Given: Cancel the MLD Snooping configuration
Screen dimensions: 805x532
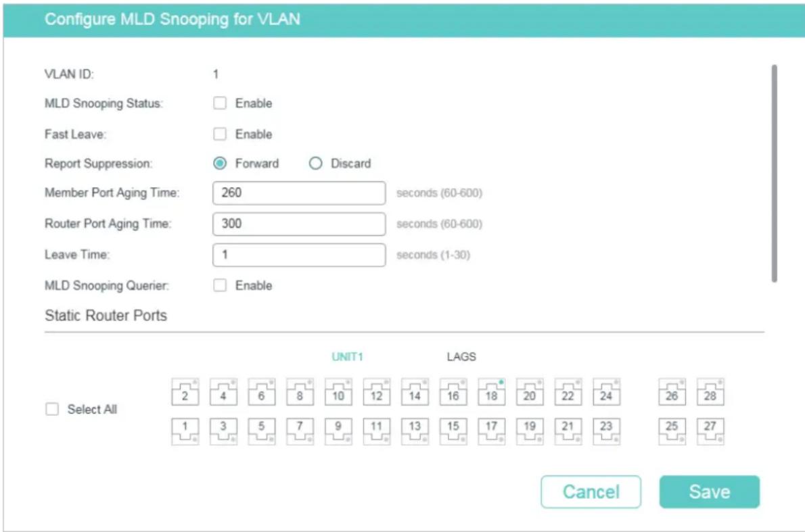Looking at the screenshot, I should click(591, 491).
